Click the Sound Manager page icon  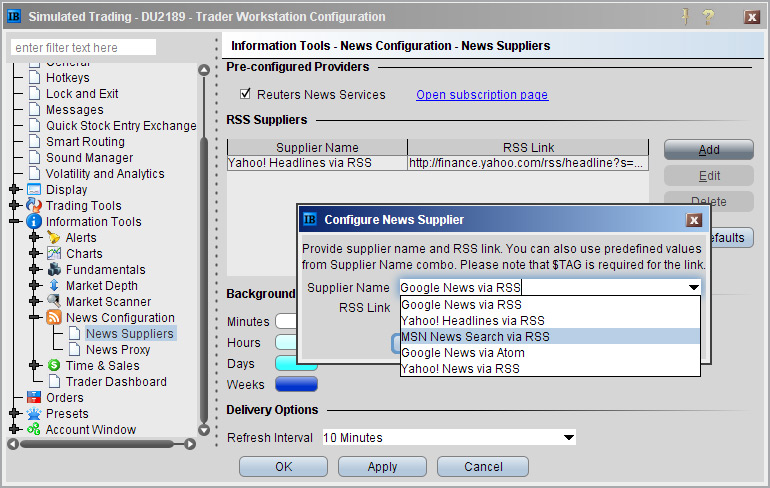click(x=34, y=158)
